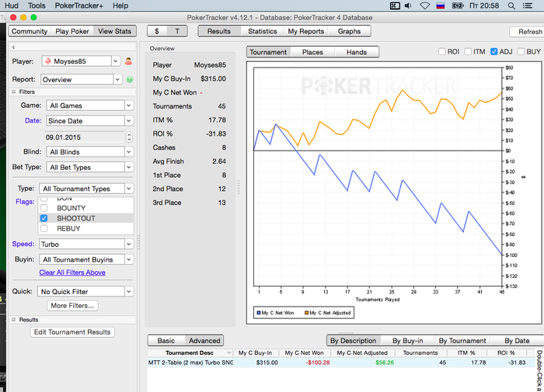Open the Quick filter dropdown
Image resolution: width=544 pixels, height=392 pixels.
85,292
